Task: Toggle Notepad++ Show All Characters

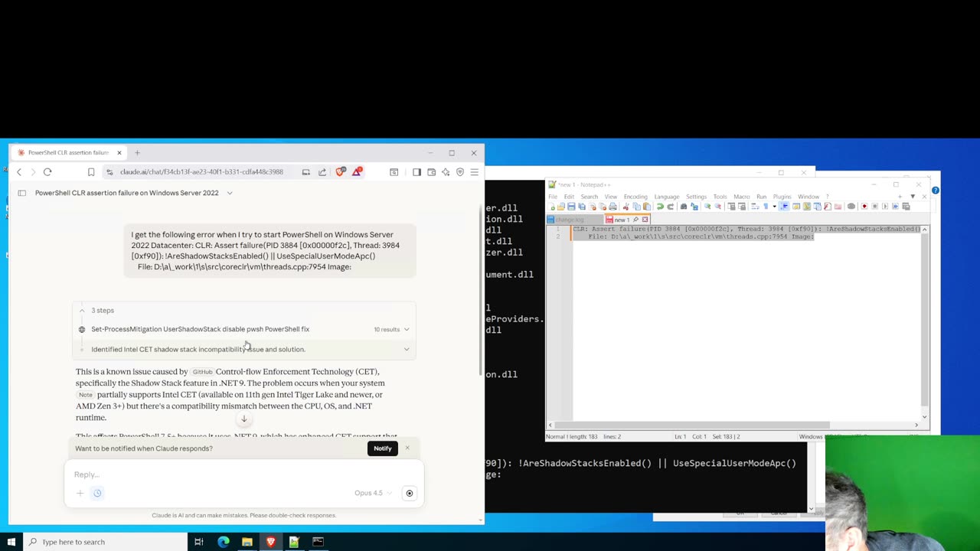Action: click(766, 206)
